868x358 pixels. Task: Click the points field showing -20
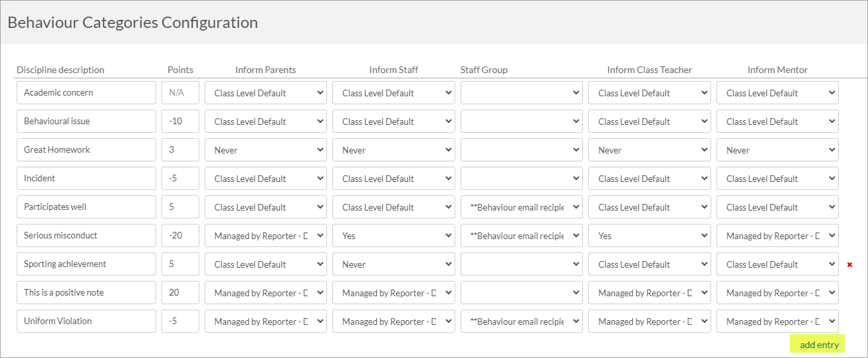[180, 236]
